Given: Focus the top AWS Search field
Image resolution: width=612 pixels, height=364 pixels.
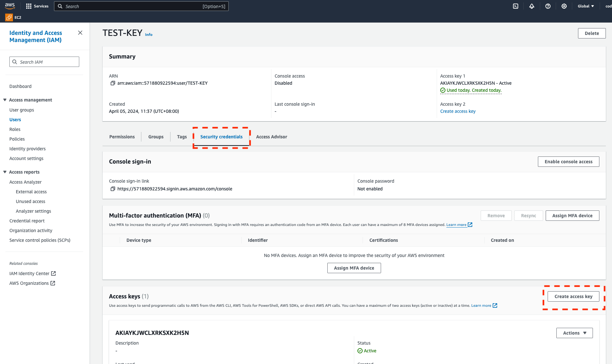Looking at the screenshot, I should coord(141,6).
